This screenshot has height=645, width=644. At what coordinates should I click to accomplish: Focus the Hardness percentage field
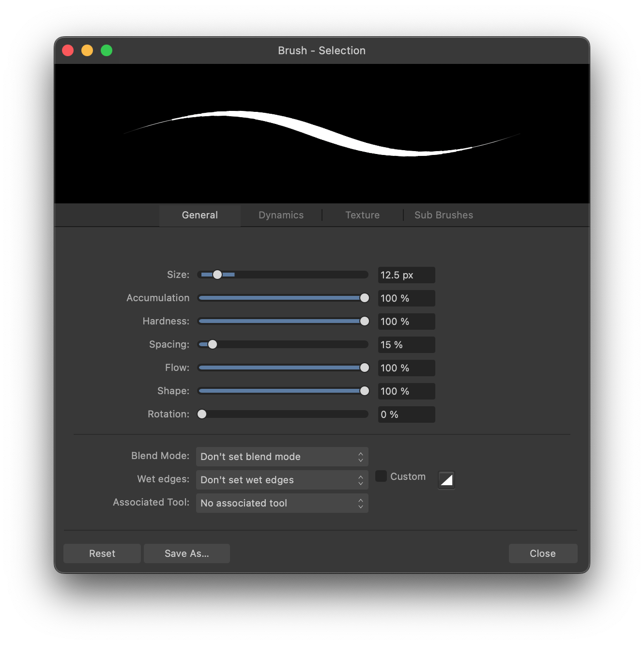[x=406, y=322]
